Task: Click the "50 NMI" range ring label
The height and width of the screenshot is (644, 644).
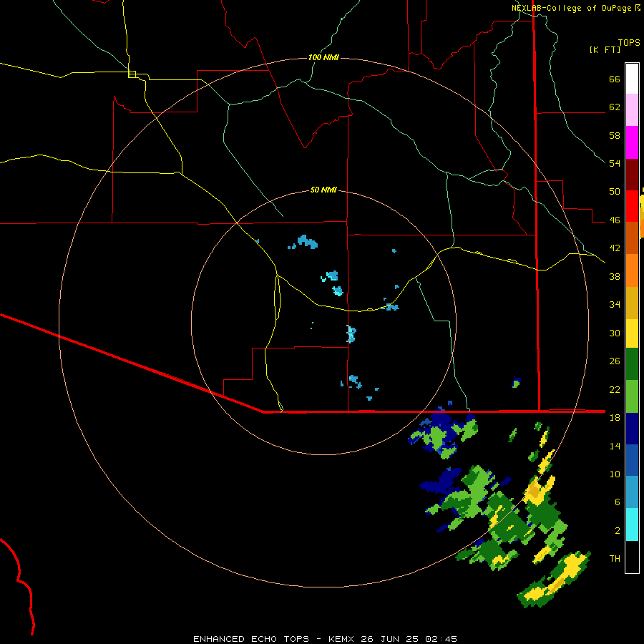Action: (323, 190)
